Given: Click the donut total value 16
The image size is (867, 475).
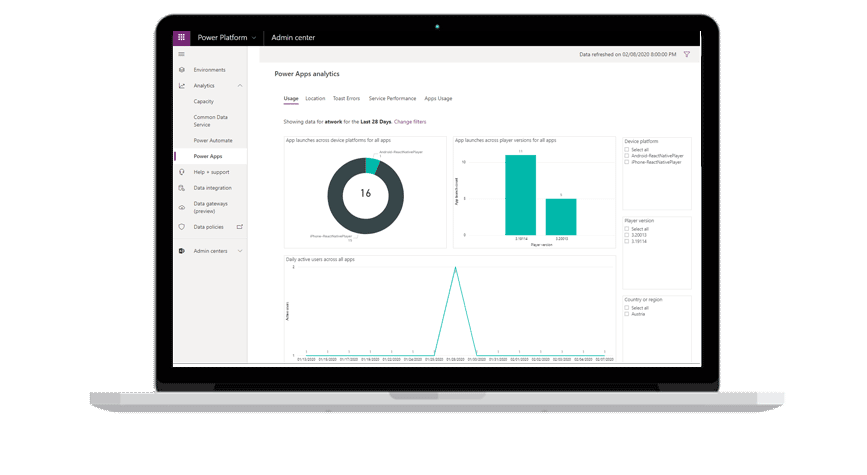Looking at the screenshot, I should (x=365, y=193).
